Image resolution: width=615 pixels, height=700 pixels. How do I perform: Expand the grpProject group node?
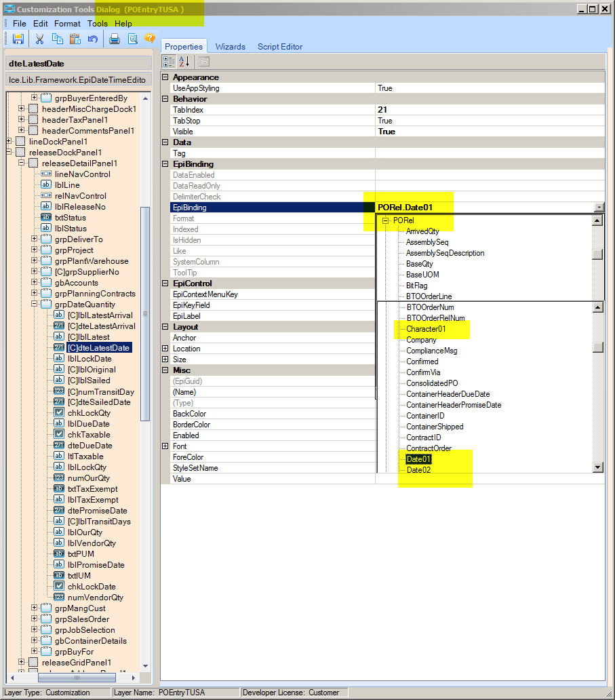tap(35, 250)
